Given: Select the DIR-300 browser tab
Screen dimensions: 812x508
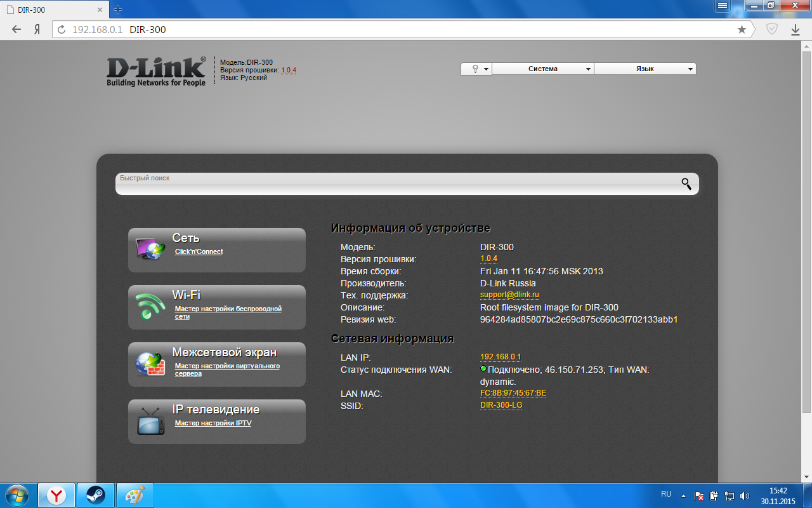Looking at the screenshot, I should pos(55,10).
